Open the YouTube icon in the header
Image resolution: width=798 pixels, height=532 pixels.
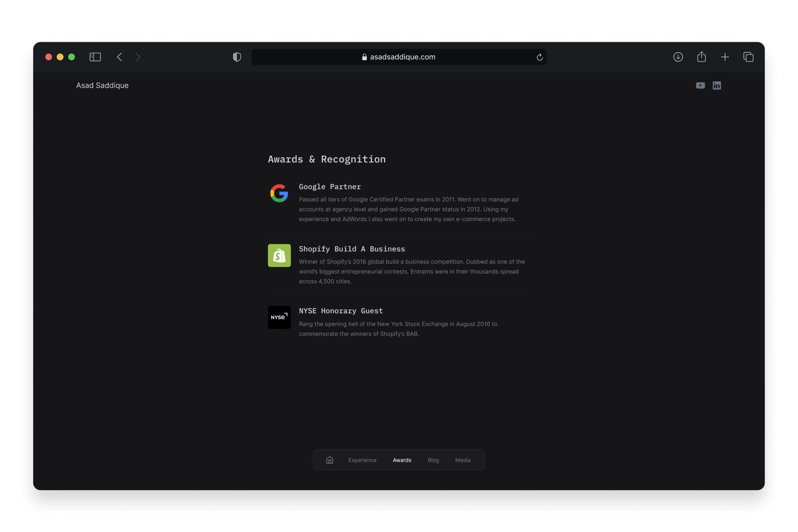coord(700,85)
